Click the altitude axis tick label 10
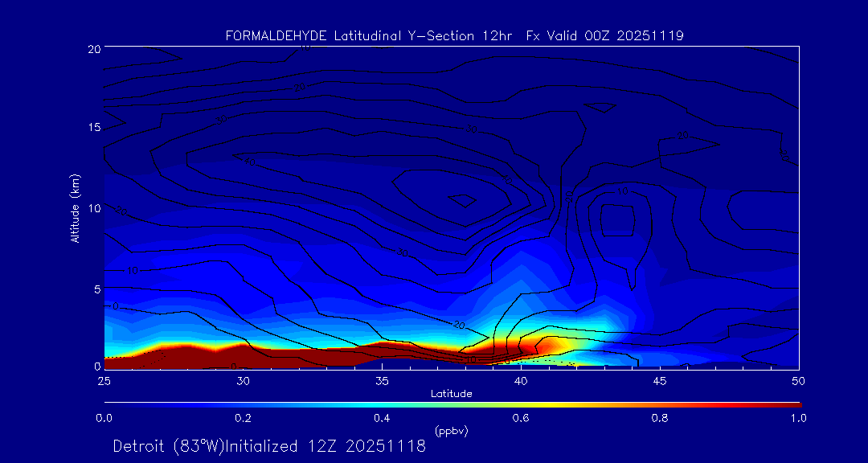Image resolution: width=868 pixels, height=463 pixels. (x=92, y=208)
